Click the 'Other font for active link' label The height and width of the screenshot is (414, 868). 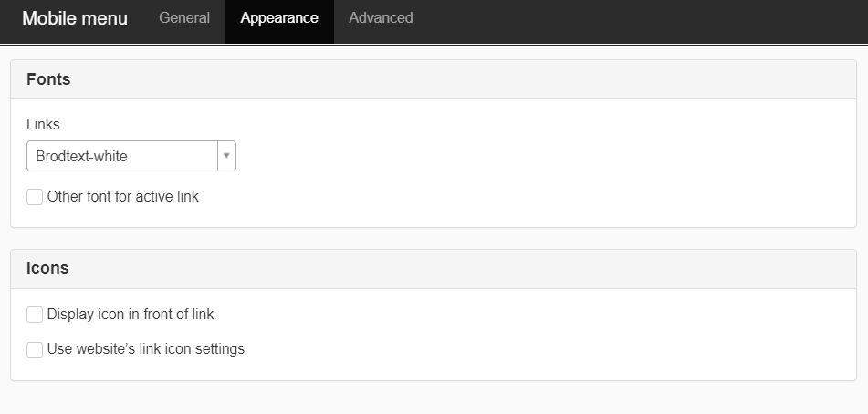(x=123, y=197)
